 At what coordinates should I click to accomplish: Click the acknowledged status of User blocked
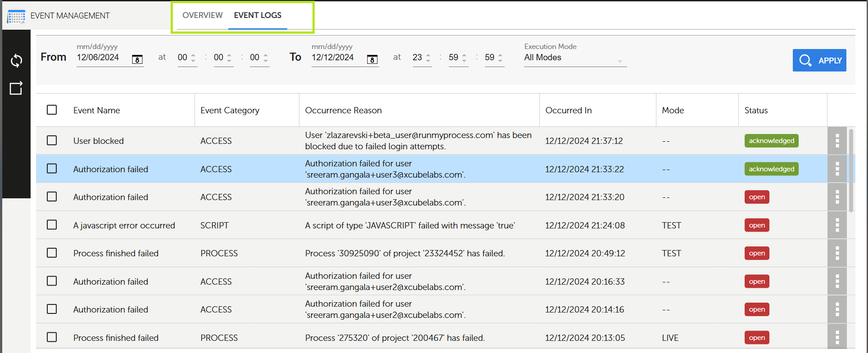pos(771,141)
